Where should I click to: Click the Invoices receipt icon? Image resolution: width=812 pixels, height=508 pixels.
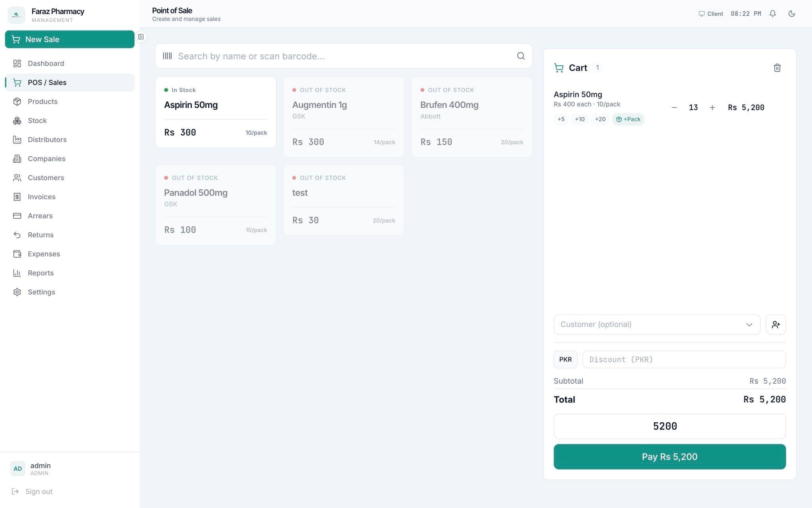pos(17,197)
